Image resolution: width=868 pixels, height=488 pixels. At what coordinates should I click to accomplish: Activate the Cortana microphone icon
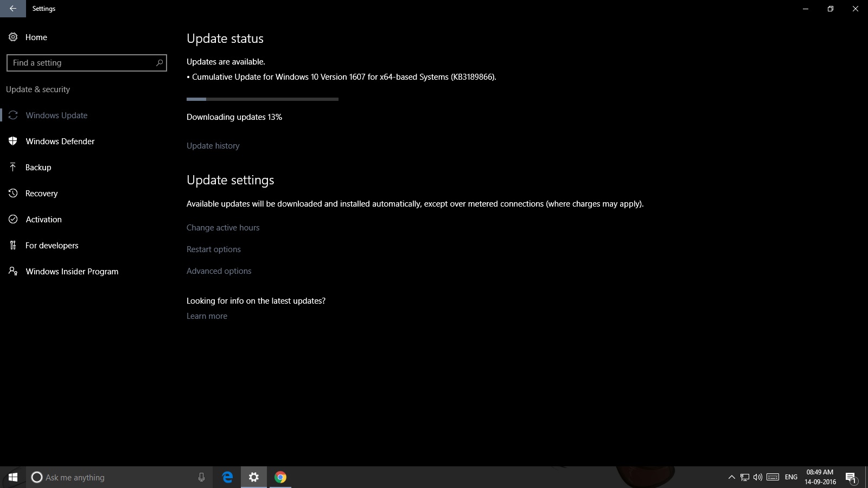pos(201,477)
